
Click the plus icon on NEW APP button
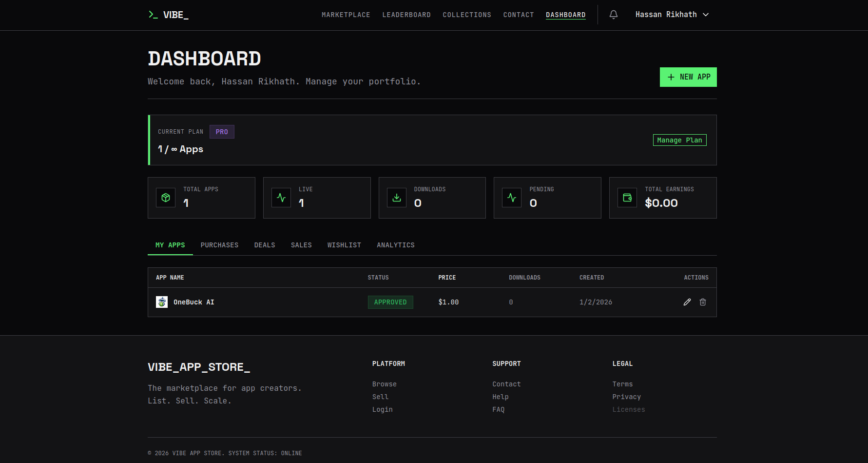tap(671, 77)
